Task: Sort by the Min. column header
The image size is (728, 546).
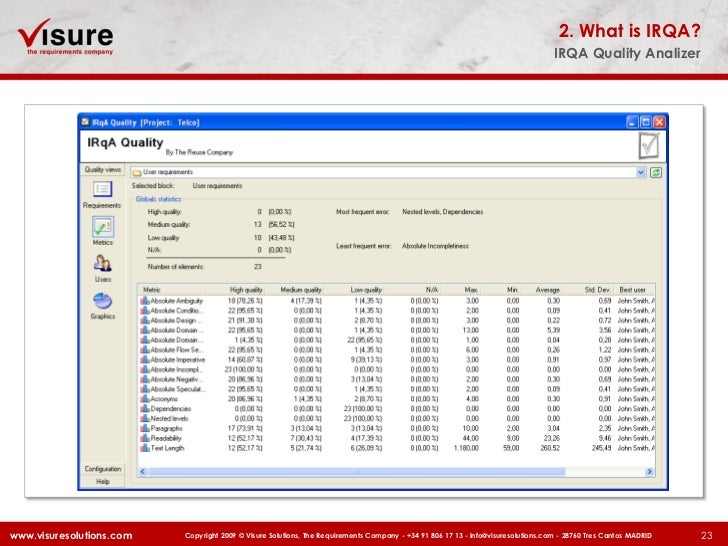Action: coord(501,290)
